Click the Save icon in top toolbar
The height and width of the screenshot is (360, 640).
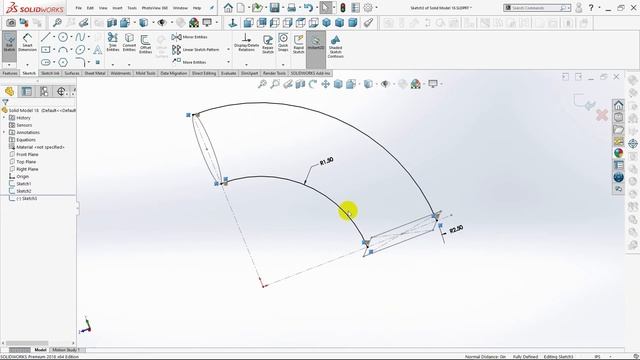[274, 8]
